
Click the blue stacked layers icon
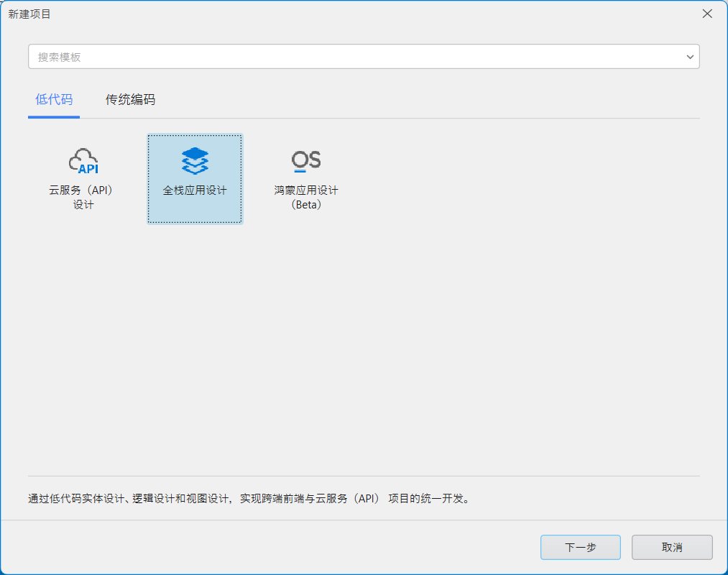pos(195,161)
